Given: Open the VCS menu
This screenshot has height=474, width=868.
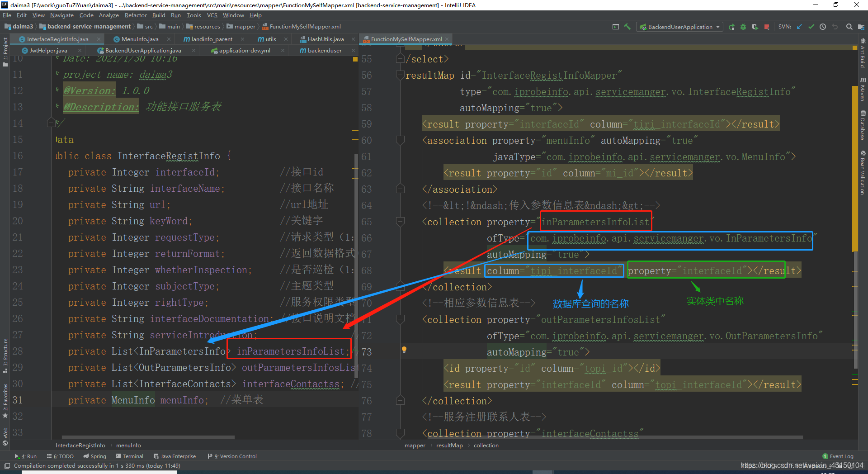Looking at the screenshot, I should point(212,15).
